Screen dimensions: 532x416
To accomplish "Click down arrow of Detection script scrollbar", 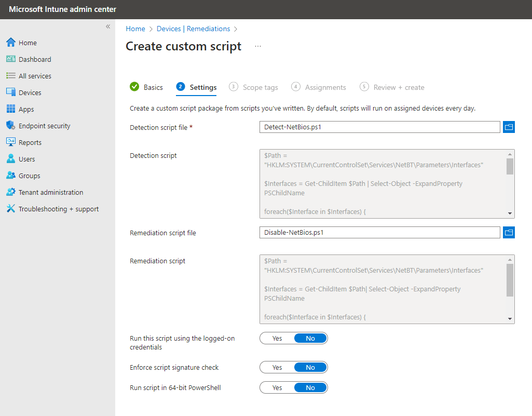I will (x=510, y=213).
